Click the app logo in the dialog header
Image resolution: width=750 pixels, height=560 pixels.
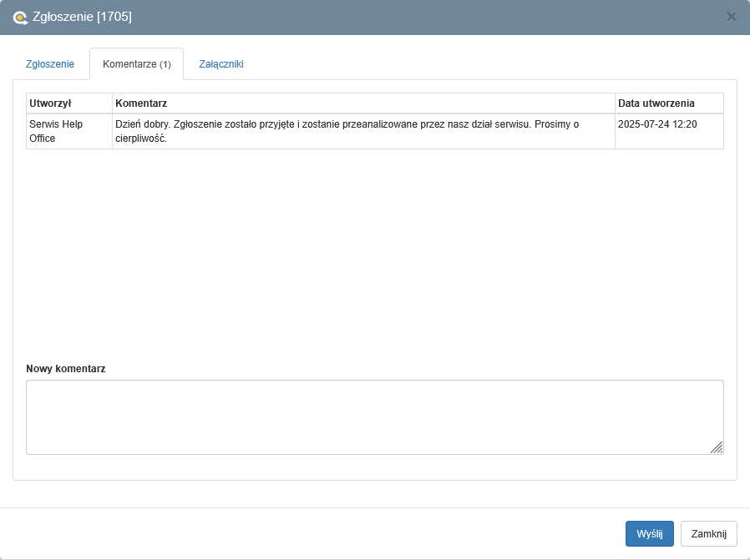(x=20, y=17)
